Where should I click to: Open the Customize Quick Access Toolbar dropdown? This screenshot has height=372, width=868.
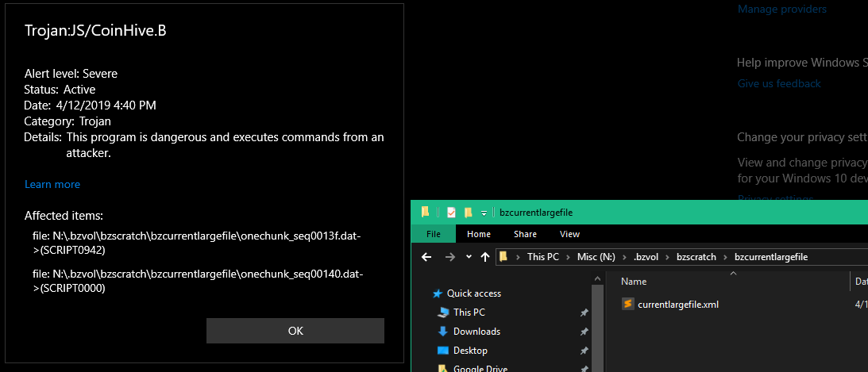[x=484, y=213]
